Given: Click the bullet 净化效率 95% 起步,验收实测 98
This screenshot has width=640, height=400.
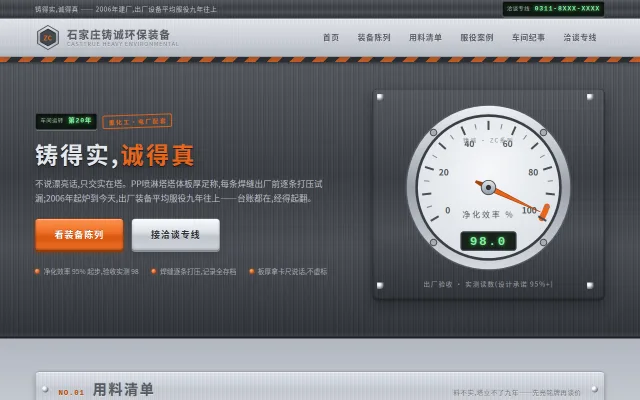Looking at the screenshot, I should [87, 271].
